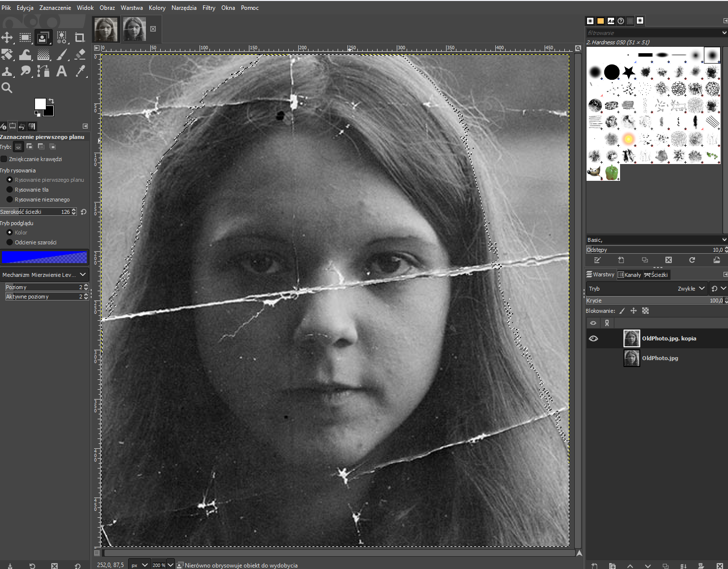728x569 pixels.
Task: Select the Warp Transform tool
Action: pos(25,55)
